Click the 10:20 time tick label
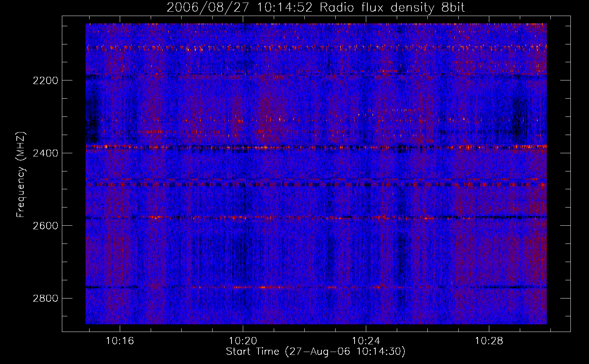This screenshot has width=589, height=364. click(x=243, y=341)
